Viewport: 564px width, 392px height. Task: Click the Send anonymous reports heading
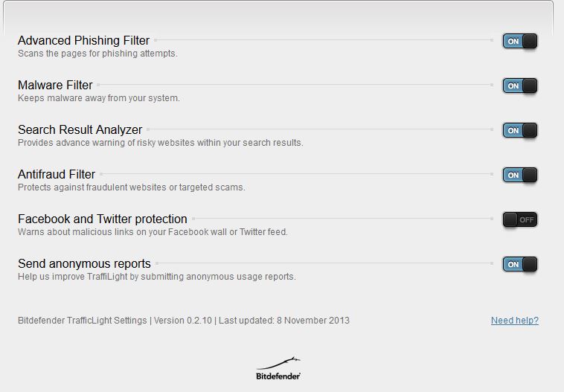click(x=84, y=263)
